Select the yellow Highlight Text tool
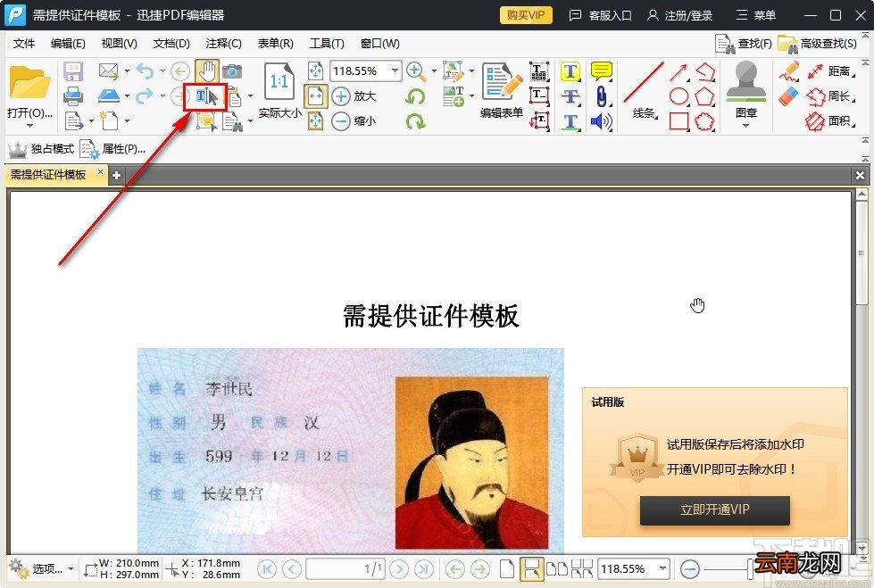Image resolution: width=874 pixels, height=588 pixels. click(x=570, y=71)
